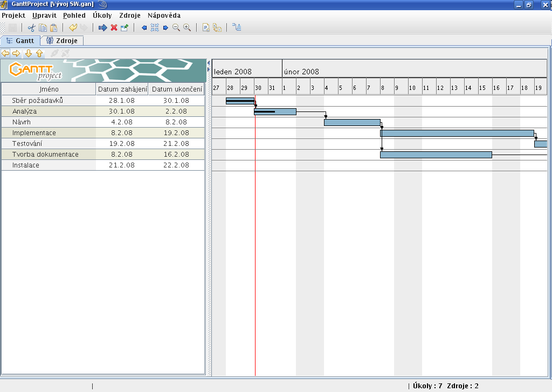Select the Implementace task
The width and height of the screenshot is (552, 392).
[x=103, y=133]
